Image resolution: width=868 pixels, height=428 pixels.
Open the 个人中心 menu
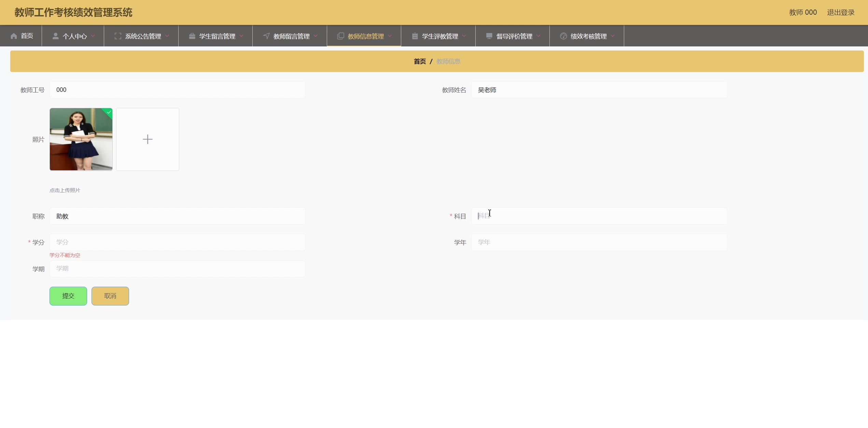coord(73,36)
